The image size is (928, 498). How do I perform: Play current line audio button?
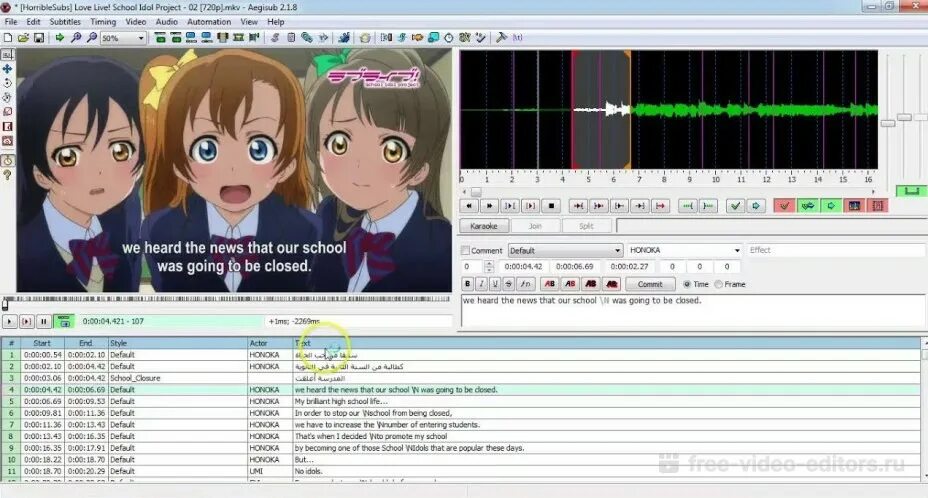(530, 206)
